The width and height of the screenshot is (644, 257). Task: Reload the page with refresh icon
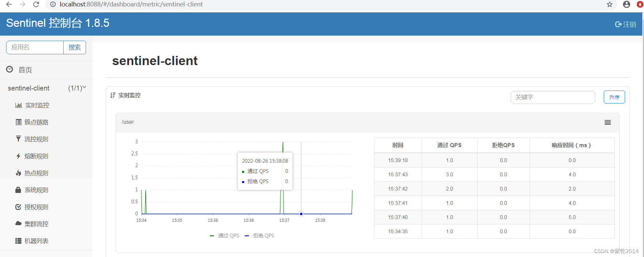point(36,4)
